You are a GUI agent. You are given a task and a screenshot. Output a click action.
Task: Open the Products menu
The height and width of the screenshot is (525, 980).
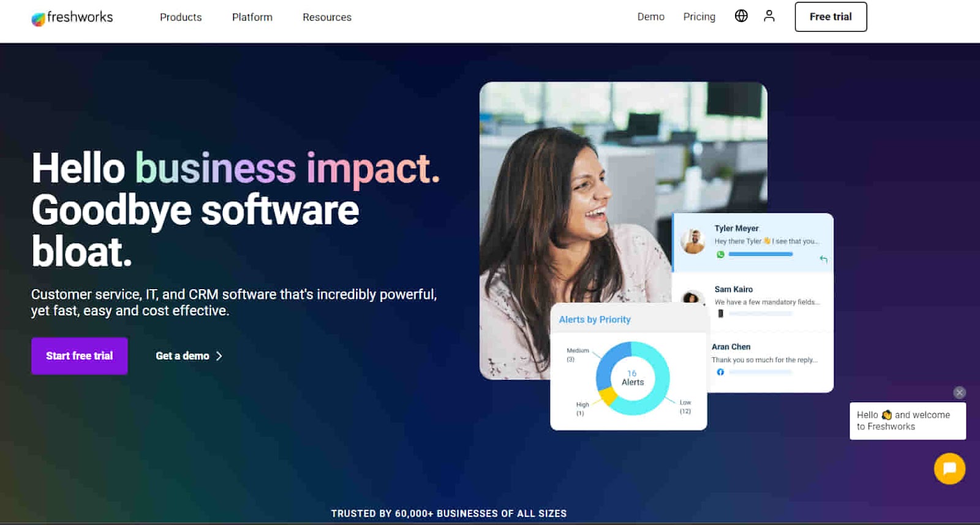(181, 17)
